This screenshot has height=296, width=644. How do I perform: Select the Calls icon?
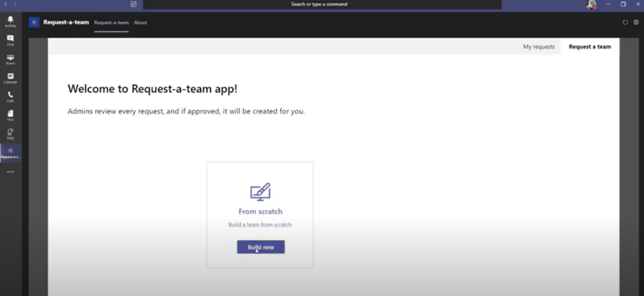pyautogui.click(x=10, y=96)
